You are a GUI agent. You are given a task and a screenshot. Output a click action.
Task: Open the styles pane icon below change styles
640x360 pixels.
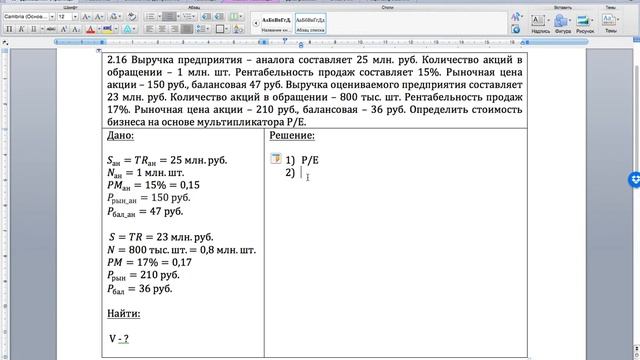516,29
